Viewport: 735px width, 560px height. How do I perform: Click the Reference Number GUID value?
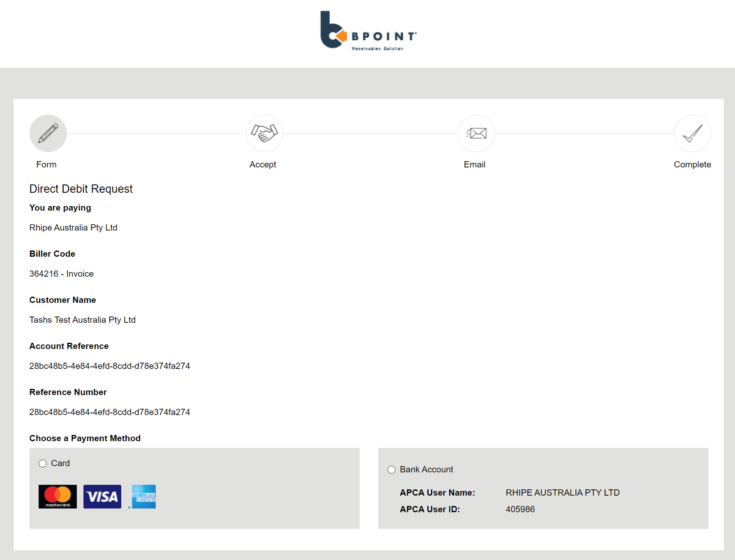pyautogui.click(x=110, y=412)
